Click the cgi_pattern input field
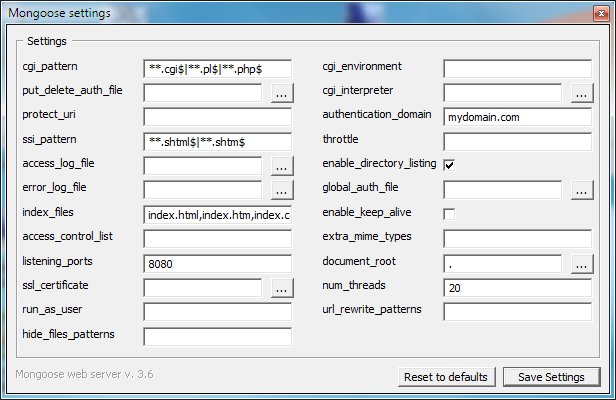This screenshot has height=400, width=616. point(217,68)
